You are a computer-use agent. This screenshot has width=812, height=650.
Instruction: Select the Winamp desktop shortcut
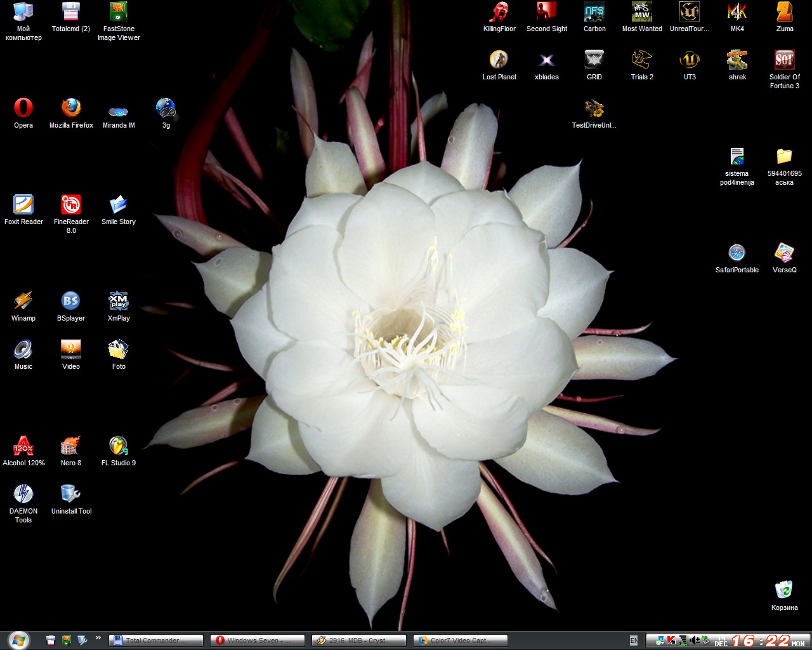tap(23, 302)
